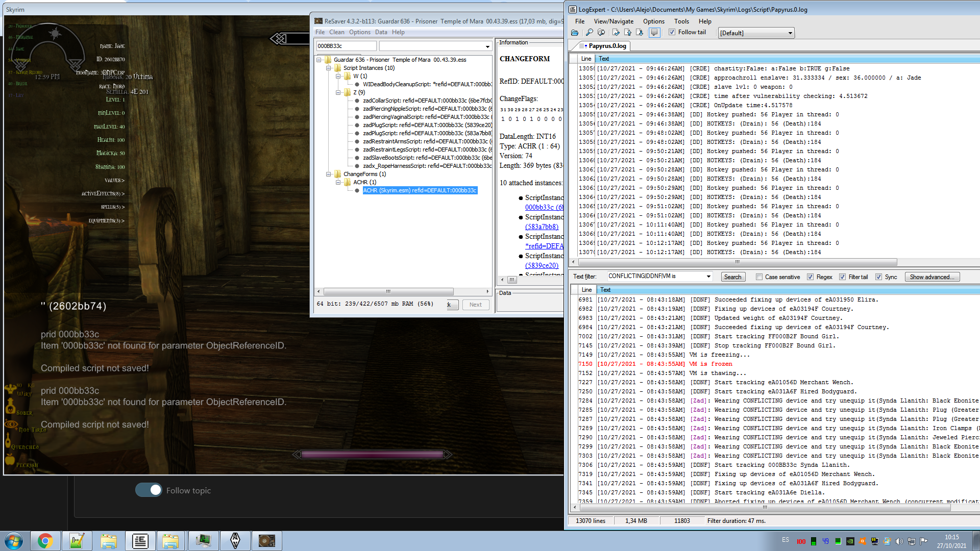Click the Next button in ReSaver
980x551 pixels.
pos(476,305)
